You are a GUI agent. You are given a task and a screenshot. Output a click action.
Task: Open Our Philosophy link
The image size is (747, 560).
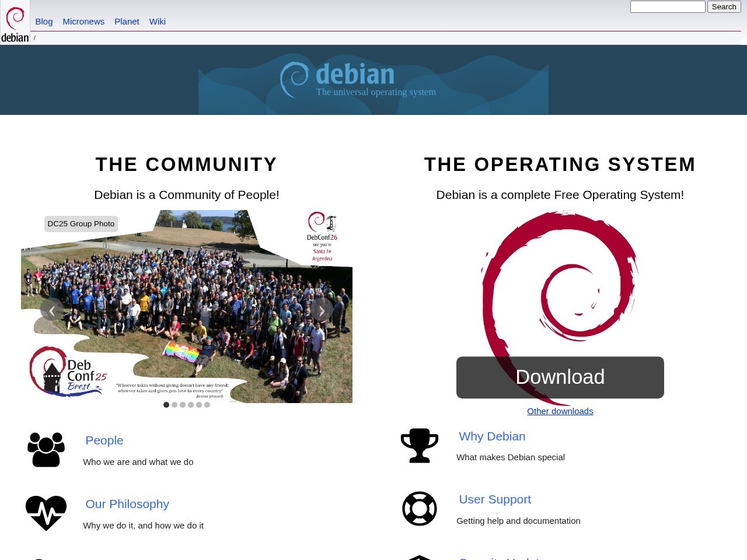127,504
